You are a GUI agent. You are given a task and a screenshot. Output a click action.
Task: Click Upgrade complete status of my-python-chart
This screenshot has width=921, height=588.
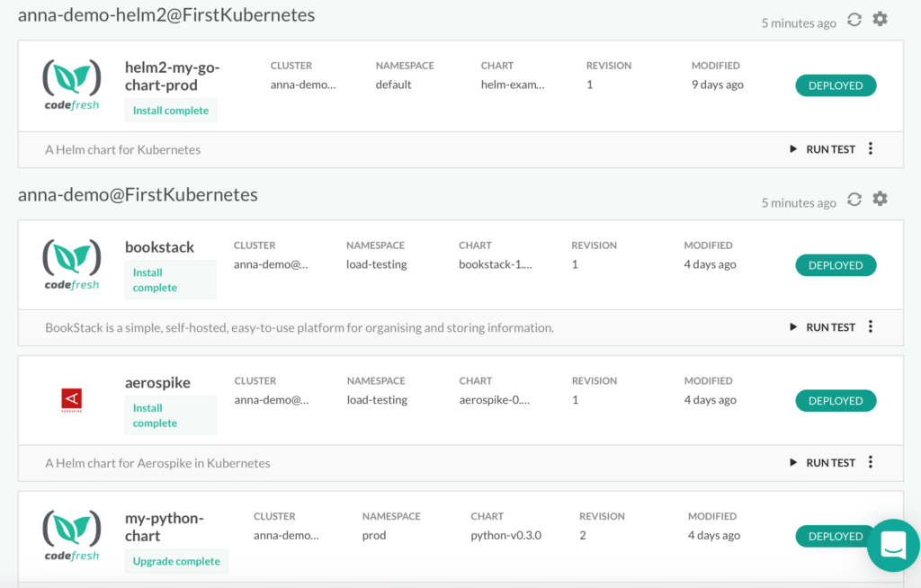pos(176,561)
